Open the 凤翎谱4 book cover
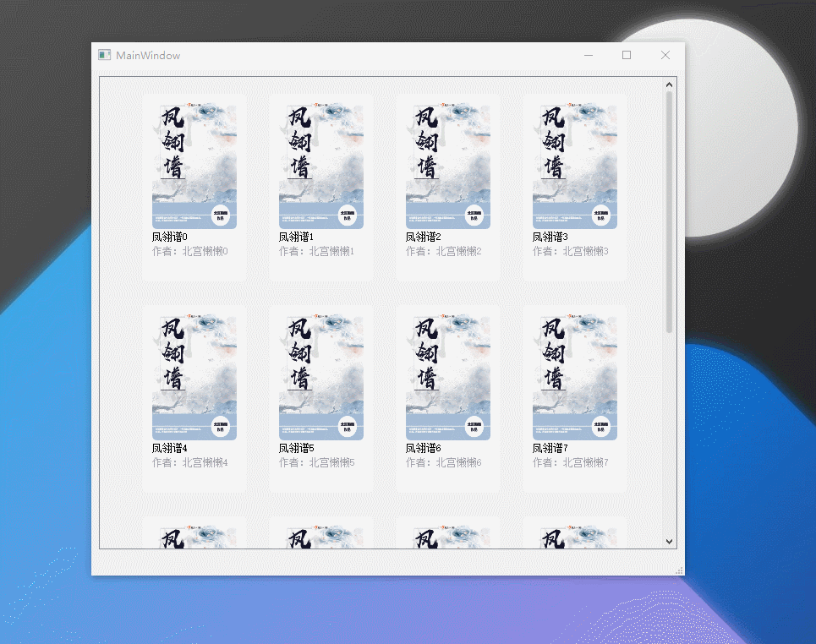 click(194, 377)
